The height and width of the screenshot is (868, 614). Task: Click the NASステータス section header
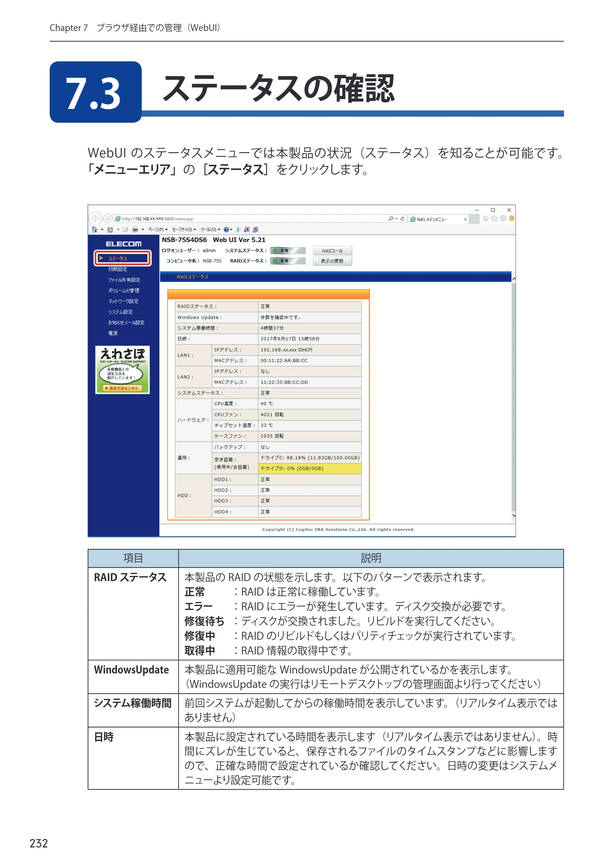335,277
